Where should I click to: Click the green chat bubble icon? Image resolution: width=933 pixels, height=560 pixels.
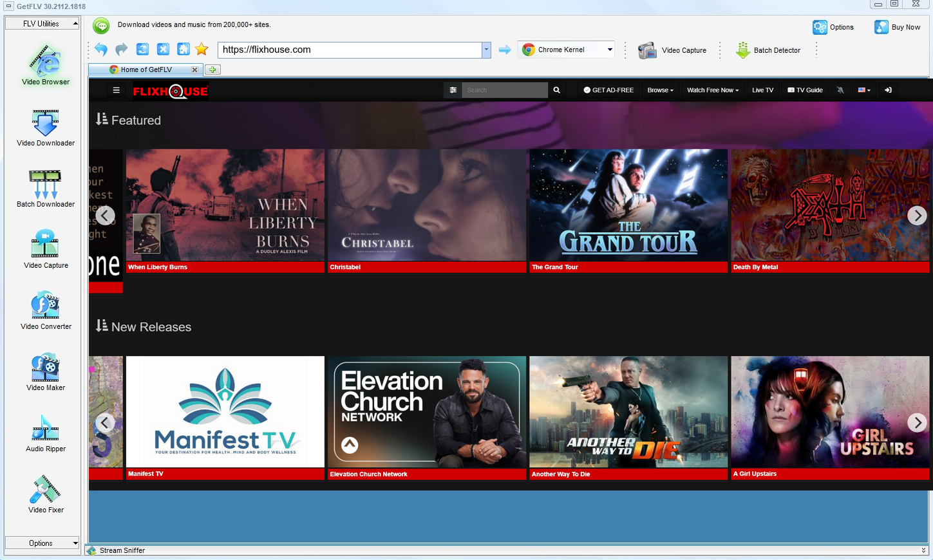tap(101, 26)
